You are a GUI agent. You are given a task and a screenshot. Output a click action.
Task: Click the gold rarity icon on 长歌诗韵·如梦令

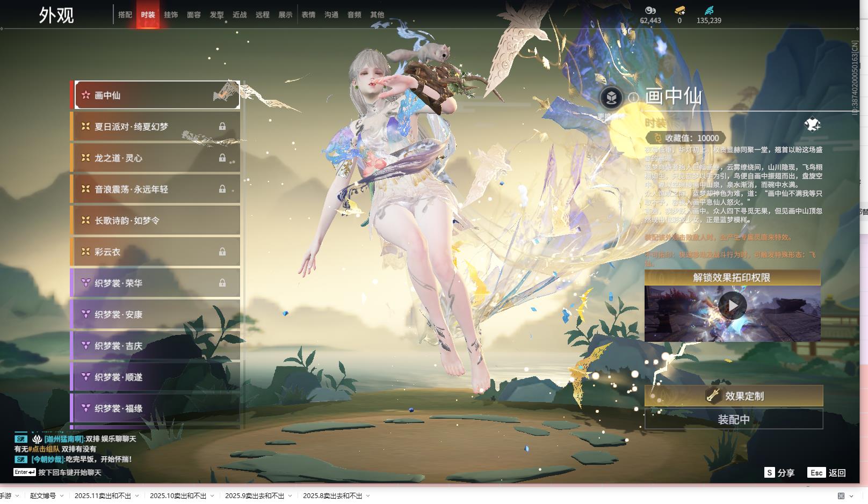[85, 220]
